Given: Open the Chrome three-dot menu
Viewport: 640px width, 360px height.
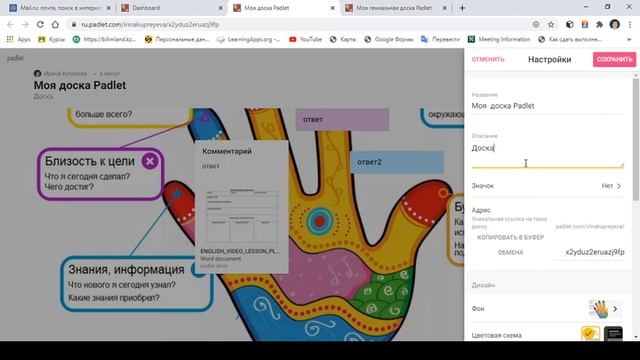Looking at the screenshot, I should [x=630, y=24].
